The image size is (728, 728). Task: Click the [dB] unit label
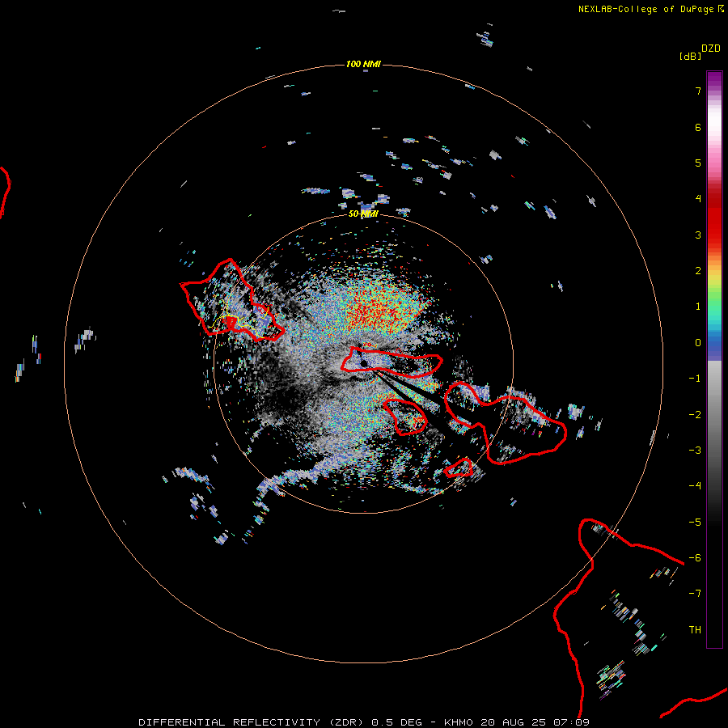(x=690, y=56)
